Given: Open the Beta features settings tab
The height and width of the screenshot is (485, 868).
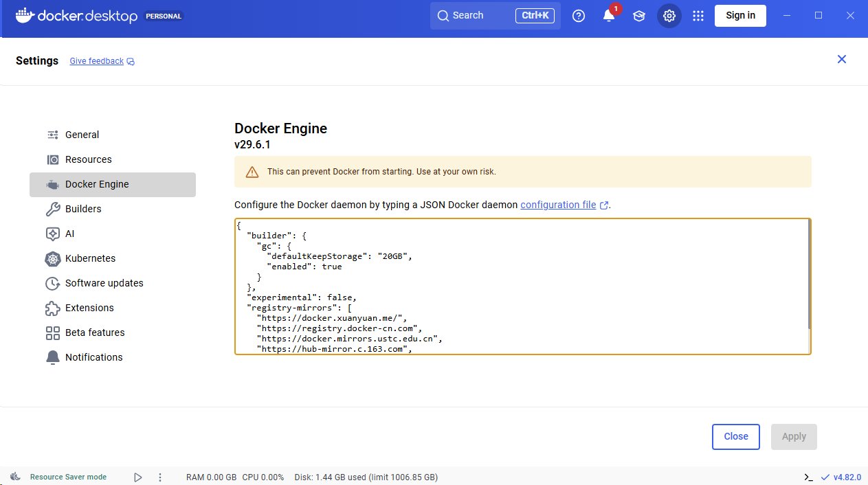Looking at the screenshot, I should (113, 332).
